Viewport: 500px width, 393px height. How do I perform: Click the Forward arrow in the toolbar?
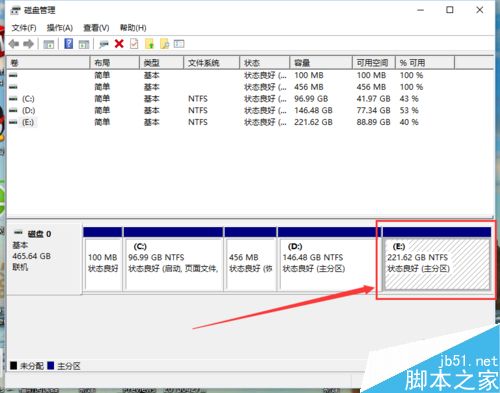tap(29, 44)
